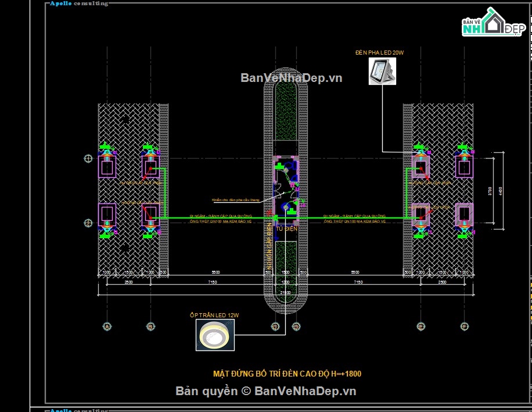Viewport: 532px width, 412px height.
Task: Select the 2500 dimension between axes E and F
Action: click(x=442, y=282)
